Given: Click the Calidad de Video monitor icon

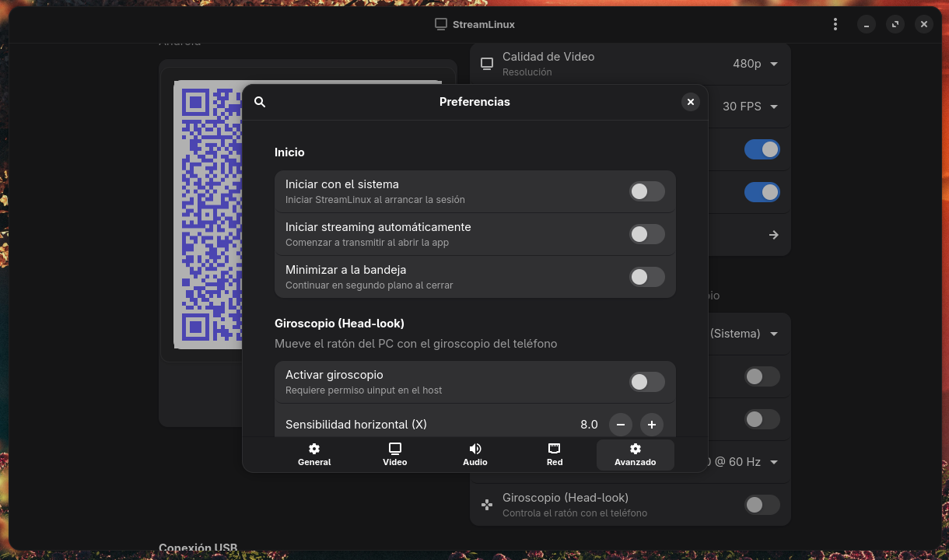Looking at the screenshot, I should click(487, 64).
